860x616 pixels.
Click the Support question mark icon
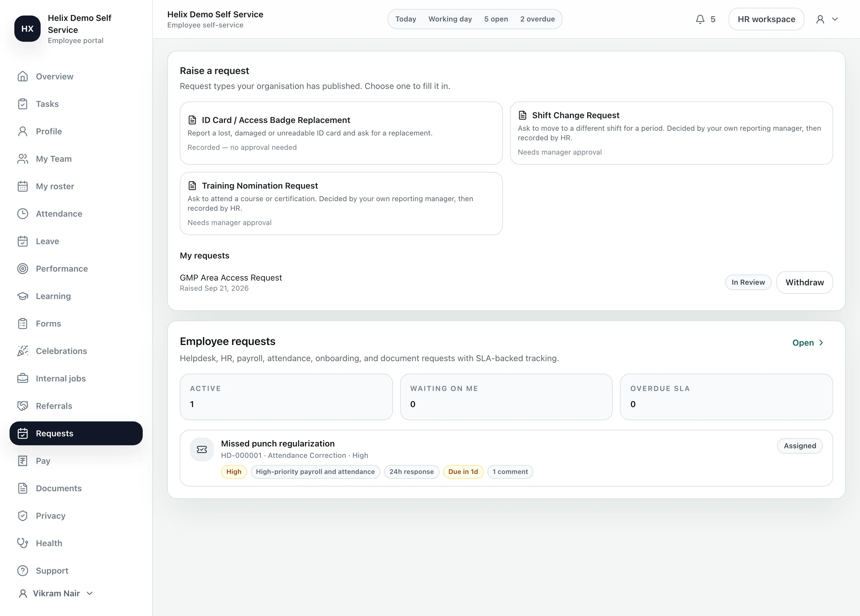(x=23, y=571)
